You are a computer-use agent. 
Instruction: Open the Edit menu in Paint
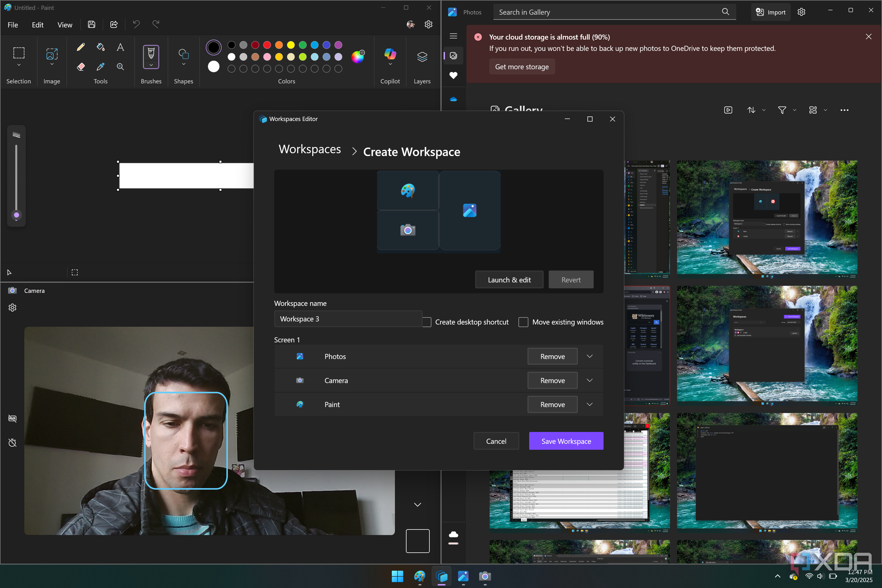38,25
